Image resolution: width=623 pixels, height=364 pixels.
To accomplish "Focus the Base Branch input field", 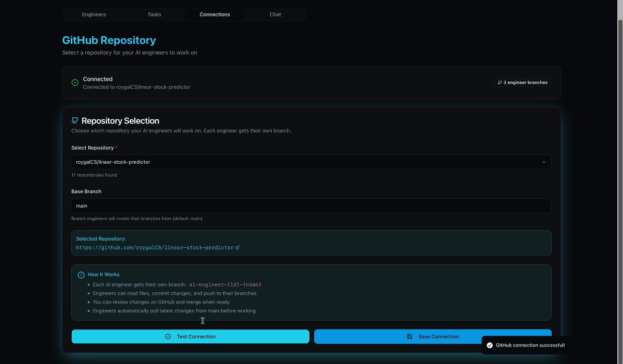I will pyautogui.click(x=311, y=205).
